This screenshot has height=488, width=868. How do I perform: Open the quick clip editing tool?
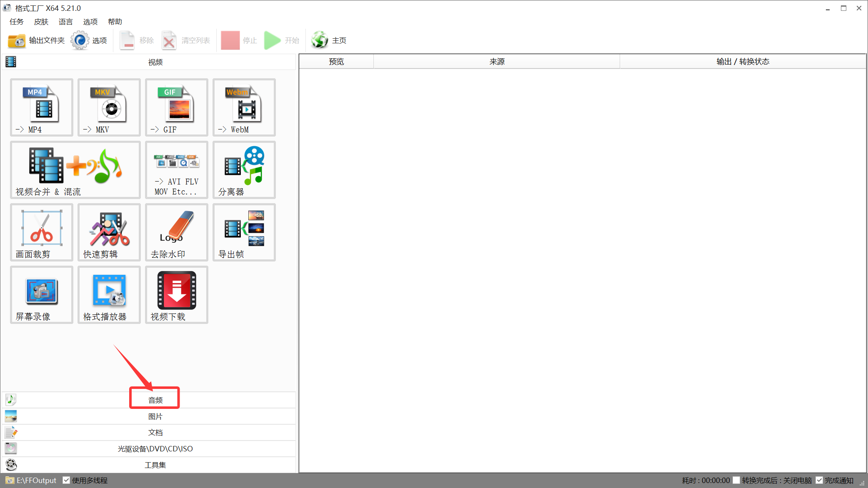click(x=109, y=232)
